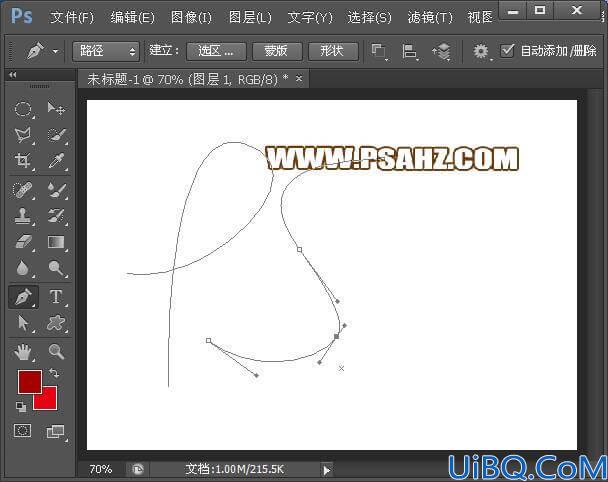Click the status bar preview icon
Screen dimensions: 608x482
[x=138, y=470]
